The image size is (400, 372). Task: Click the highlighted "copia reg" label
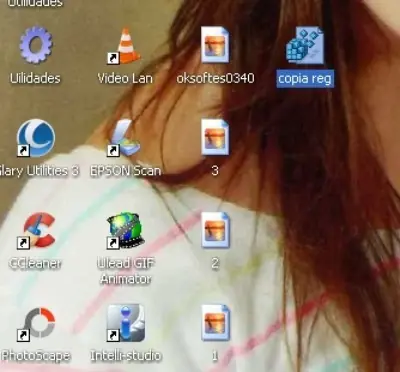[x=305, y=79]
